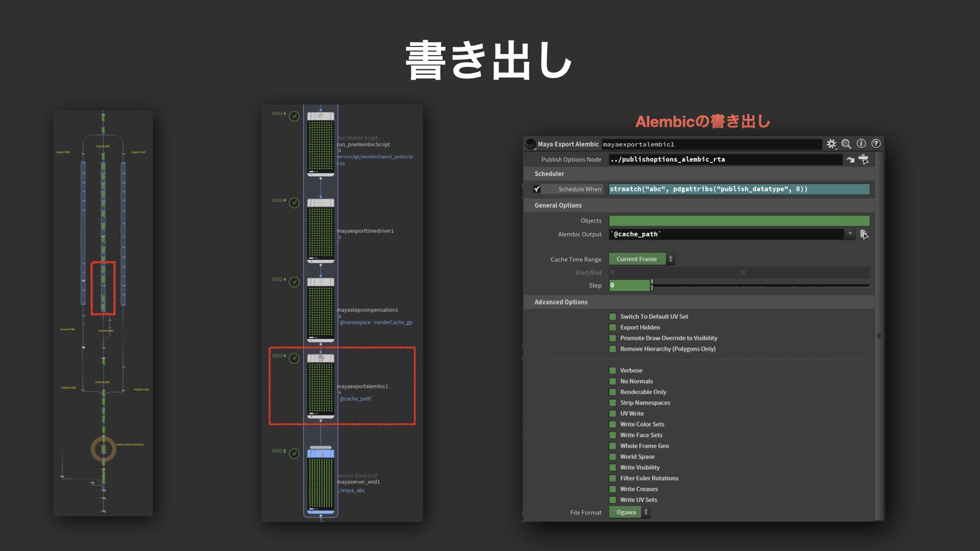Toggle Write UV Sets checkbox
980x551 pixels.
click(x=612, y=499)
